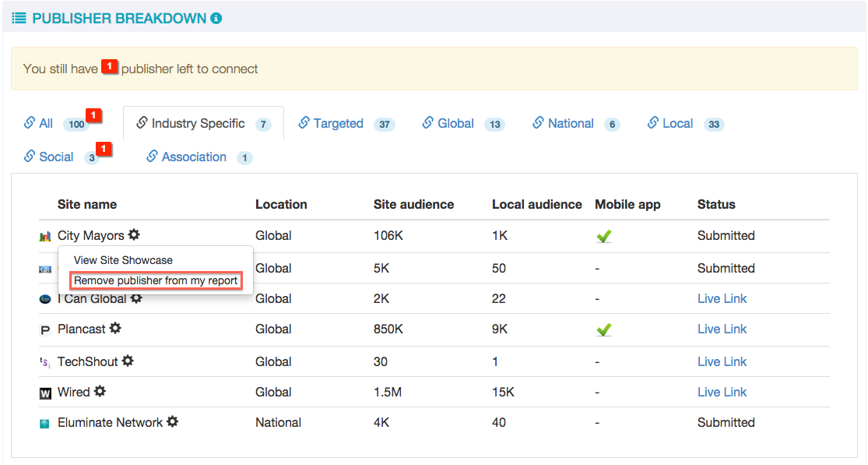
Task: Click the Plancast site logo icon
Action: [45, 330]
